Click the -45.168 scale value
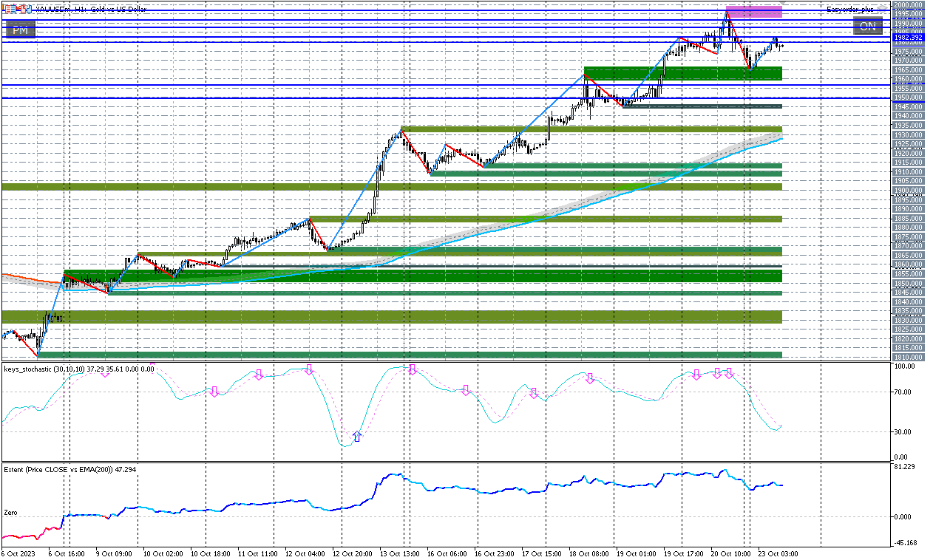Image resolution: width=933 pixels, height=560 pixels. click(905, 544)
